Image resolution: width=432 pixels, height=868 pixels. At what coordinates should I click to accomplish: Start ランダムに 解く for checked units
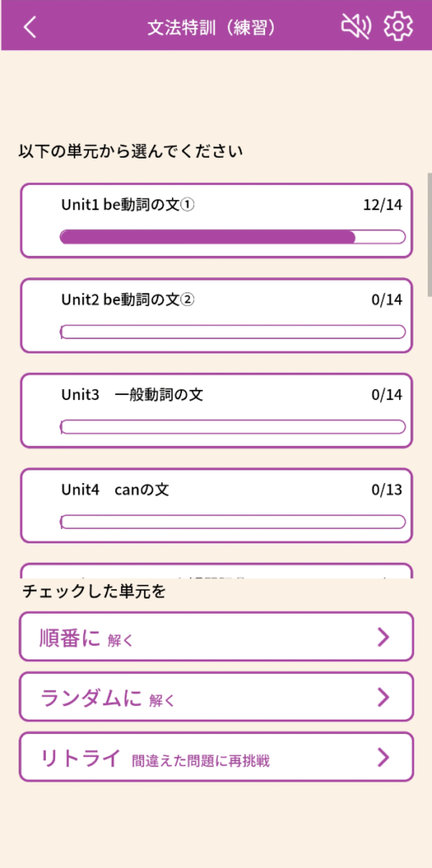coord(216,697)
